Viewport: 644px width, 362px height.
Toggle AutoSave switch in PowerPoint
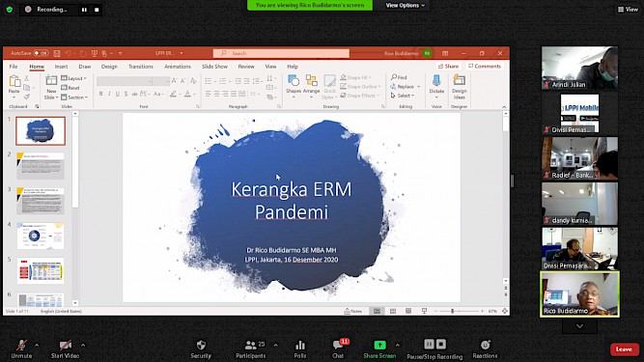coord(41,53)
